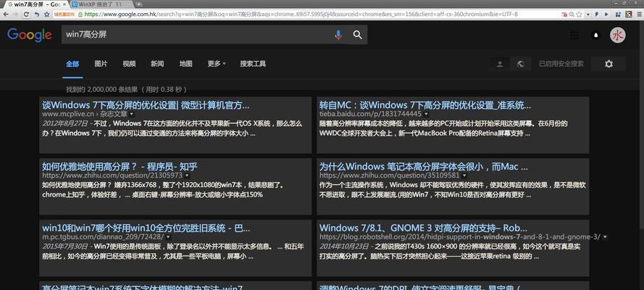Switch to the 图片 tab
Image resolution: width=644 pixels, height=290 pixels.
click(101, 64)
